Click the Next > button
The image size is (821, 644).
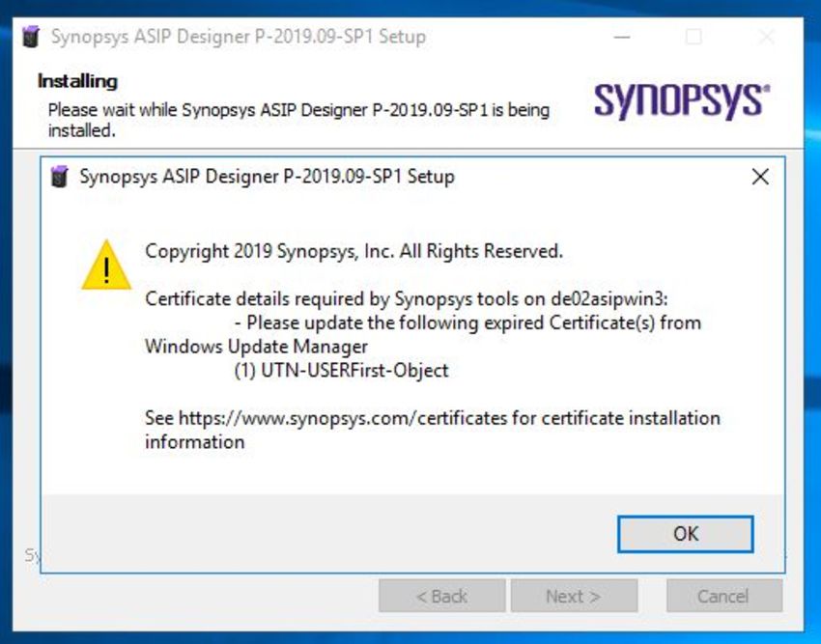pyautogui.click(x=573, y=597)
